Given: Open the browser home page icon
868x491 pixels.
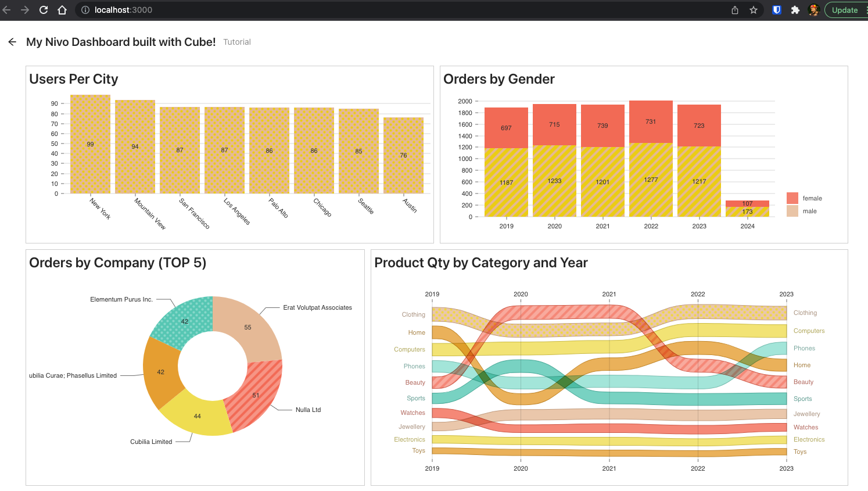Looking at the screenshot, I should (62, 10).
